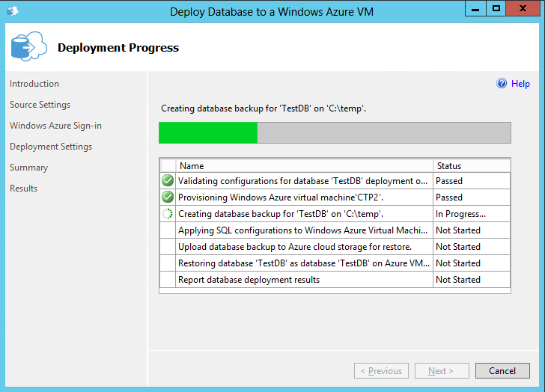This screenshot has width=545, height=392.
Task: Click the wizard icon in the title bar
Action: tap(12, 11)
